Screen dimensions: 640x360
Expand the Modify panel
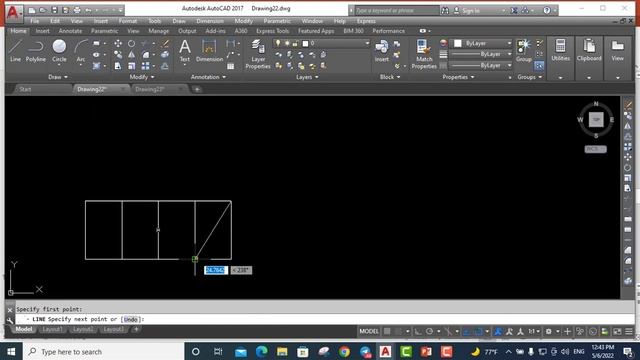click(x=142, y=77)
